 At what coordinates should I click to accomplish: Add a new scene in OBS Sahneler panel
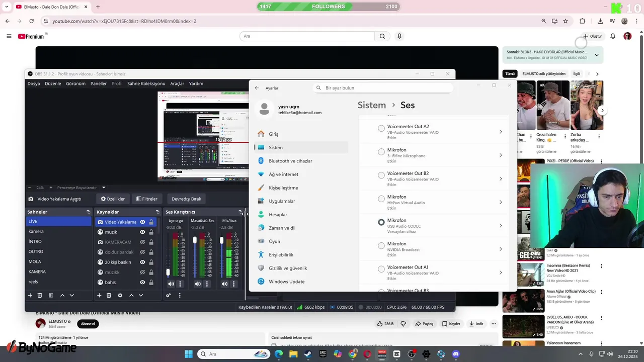point(30,296)
